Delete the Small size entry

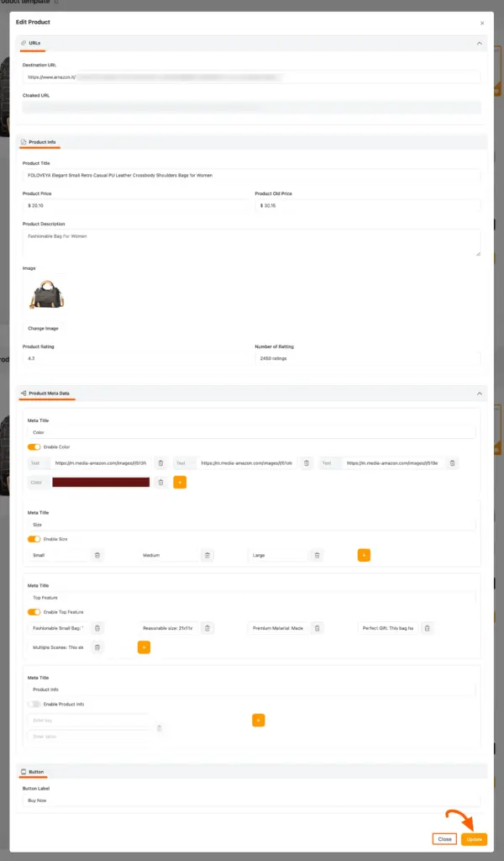[97, 555]
